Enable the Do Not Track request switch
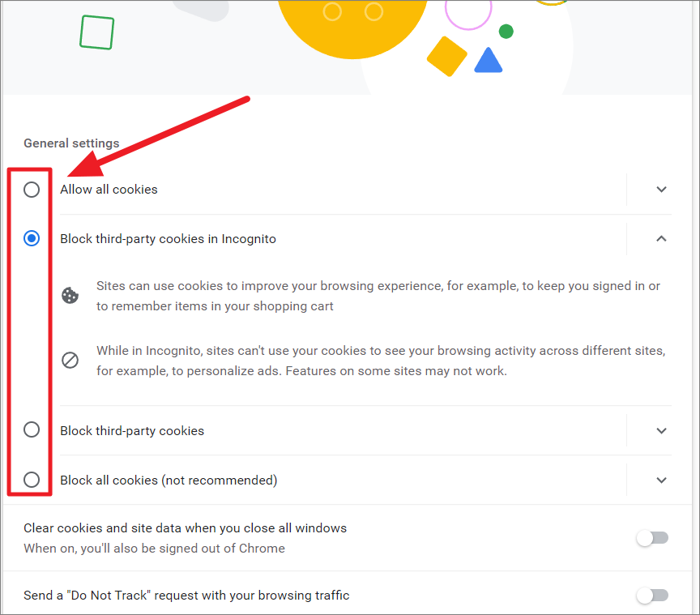 point(652,595)
